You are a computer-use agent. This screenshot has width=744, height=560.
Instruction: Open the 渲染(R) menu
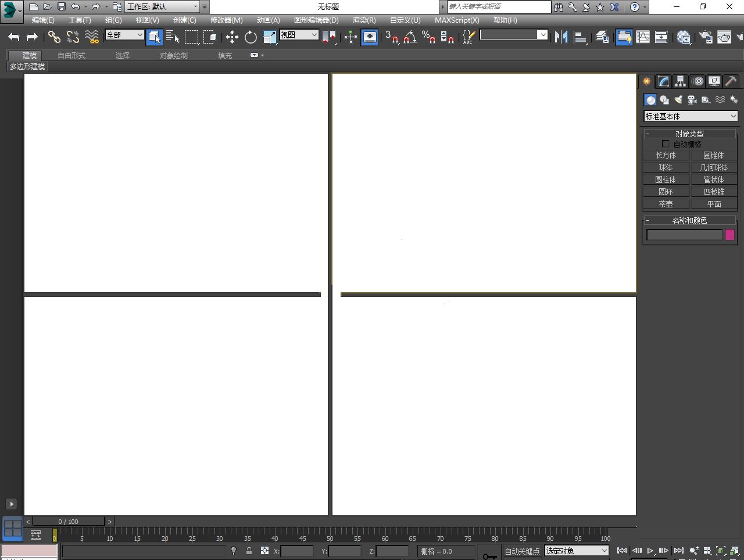pyautogui.click(x=364, y=20)
